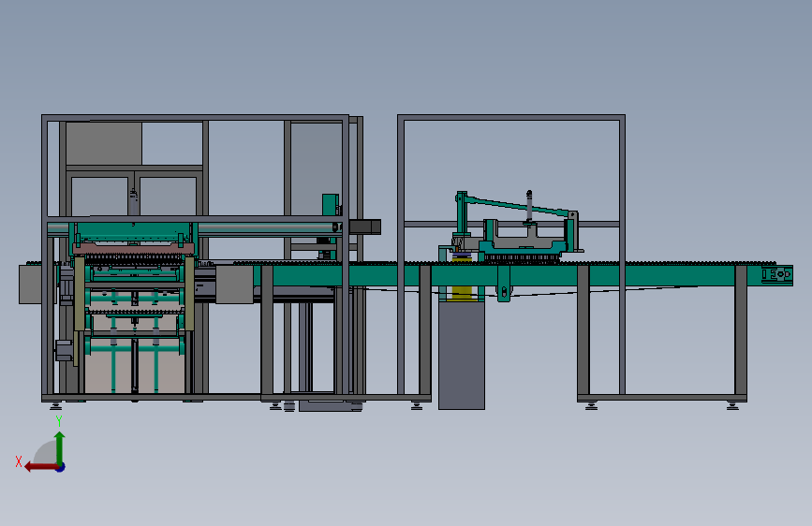The height and width of the screenshot is (526, 812).
Task: Select the green hanging bracket under the conveyor middle
Action: [503, 284]
